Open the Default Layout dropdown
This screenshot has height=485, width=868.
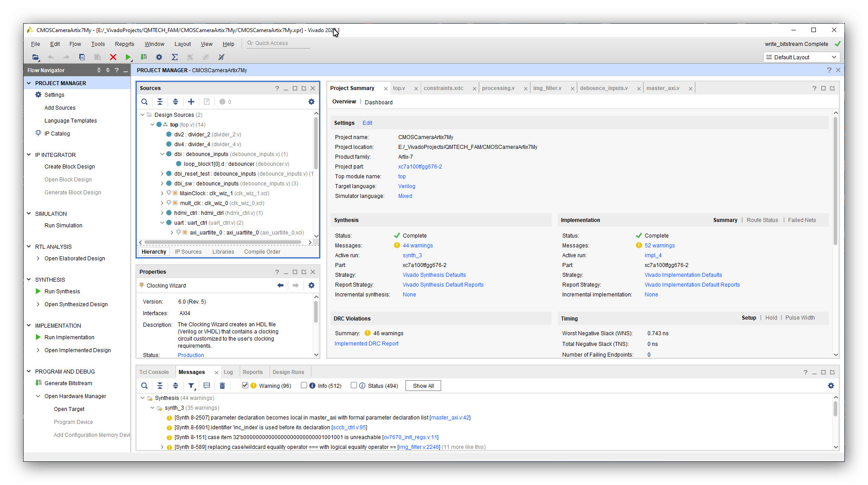point(802,57)
